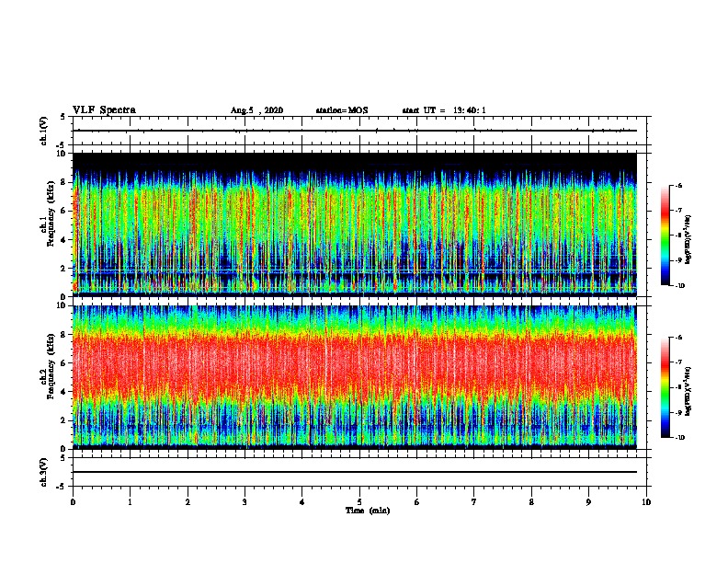Click the time axis tick label '3'
Image resolution: width=728 pixels, height=563 pixels.
pyautogui.click(x=245, y=502)
